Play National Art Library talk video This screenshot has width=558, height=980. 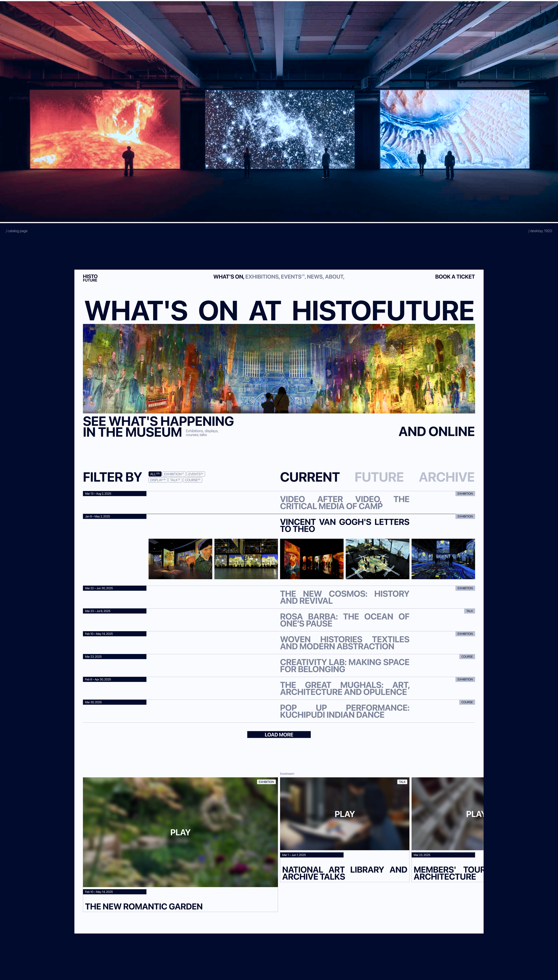pyautogui.click(x=344, y=814)
